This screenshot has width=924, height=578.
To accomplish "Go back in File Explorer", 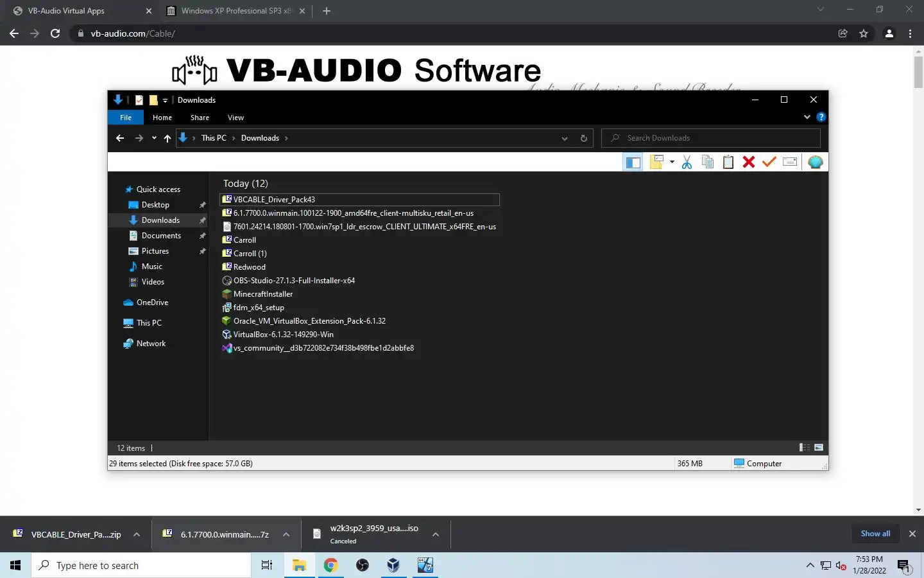I will tap(120, 138).
